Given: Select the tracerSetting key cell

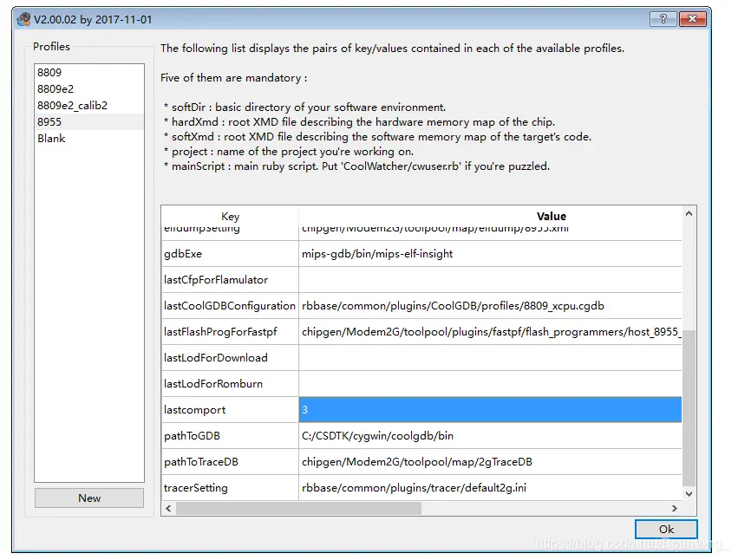Looking at the screenshot, I should pos(230,487).
